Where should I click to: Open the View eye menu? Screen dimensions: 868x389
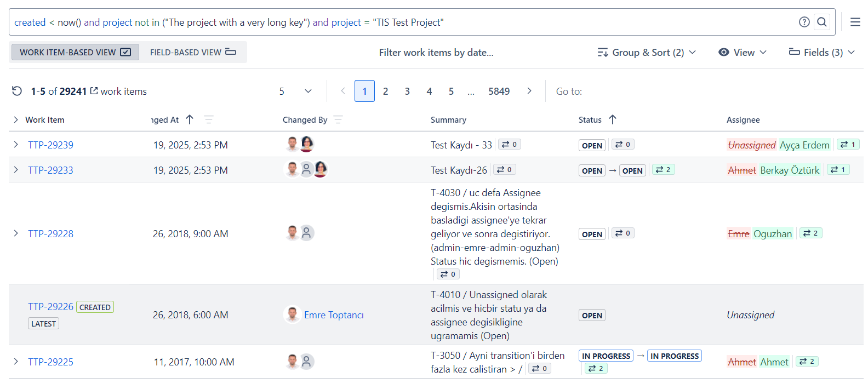tap(742, 52)
